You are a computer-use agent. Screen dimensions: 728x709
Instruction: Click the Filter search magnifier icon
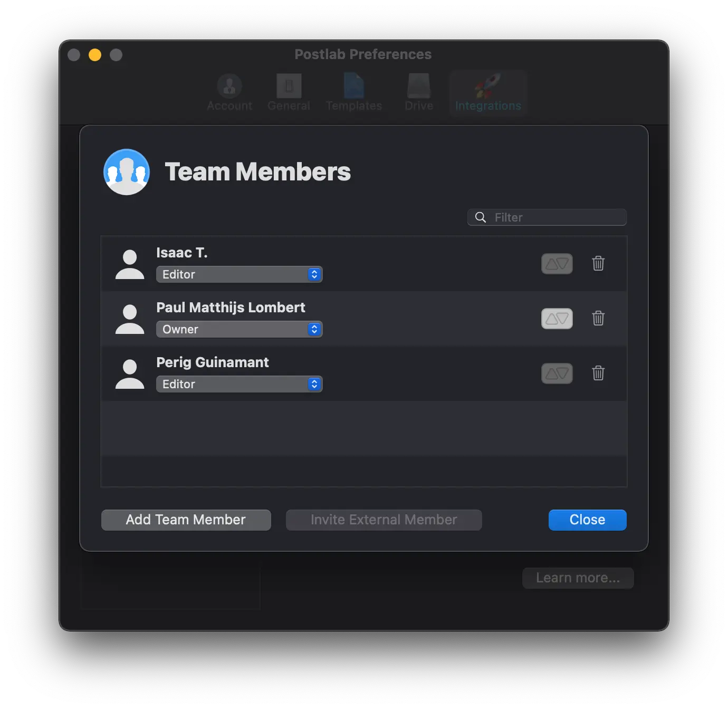click(x=481, y=217)
